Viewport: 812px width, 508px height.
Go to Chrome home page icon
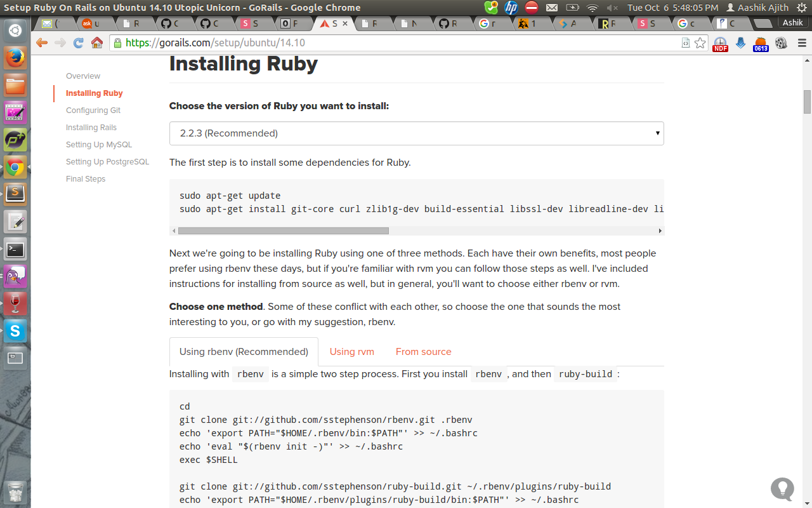[x=96, y=43]
